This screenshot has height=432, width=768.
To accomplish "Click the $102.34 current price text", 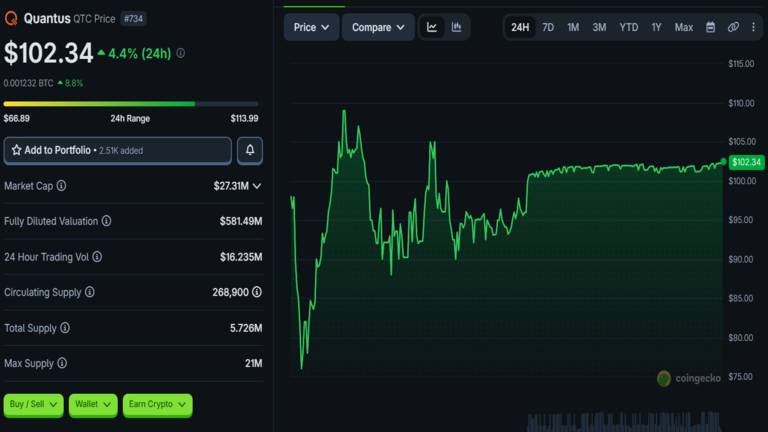I will pyautogui.click(x=48, y=53).
